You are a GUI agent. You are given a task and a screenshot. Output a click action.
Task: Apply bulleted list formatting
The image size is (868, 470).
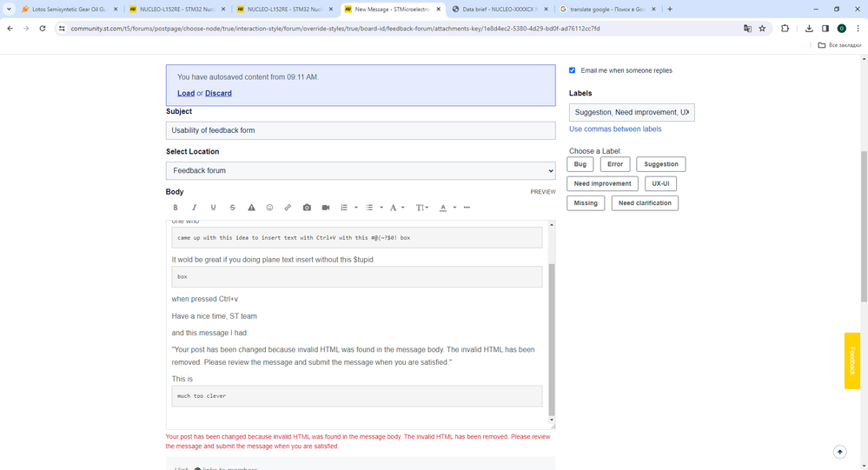(369, 208)
